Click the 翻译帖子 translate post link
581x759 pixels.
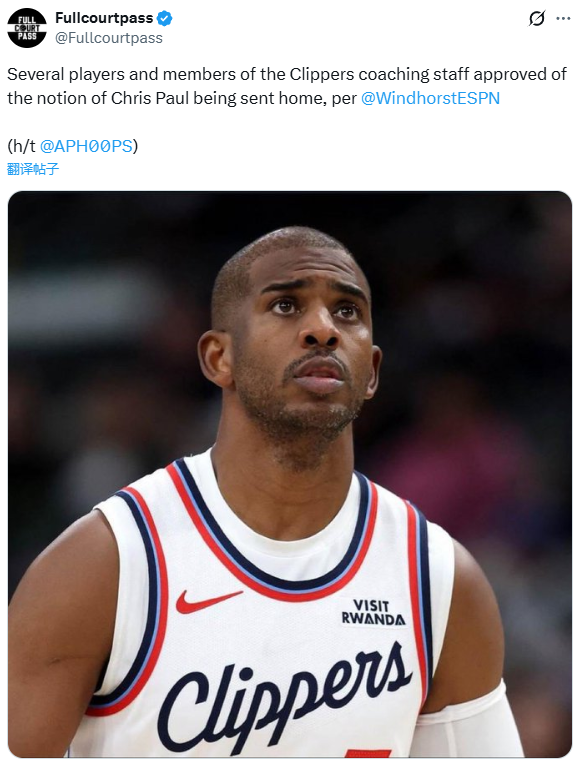click(33, 168)
